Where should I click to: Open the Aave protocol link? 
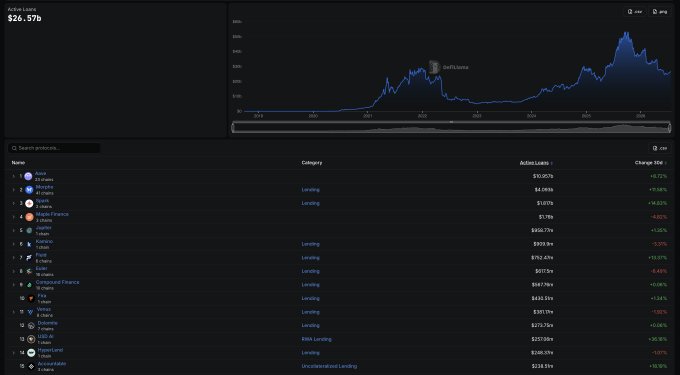click(x=40, y=173)
